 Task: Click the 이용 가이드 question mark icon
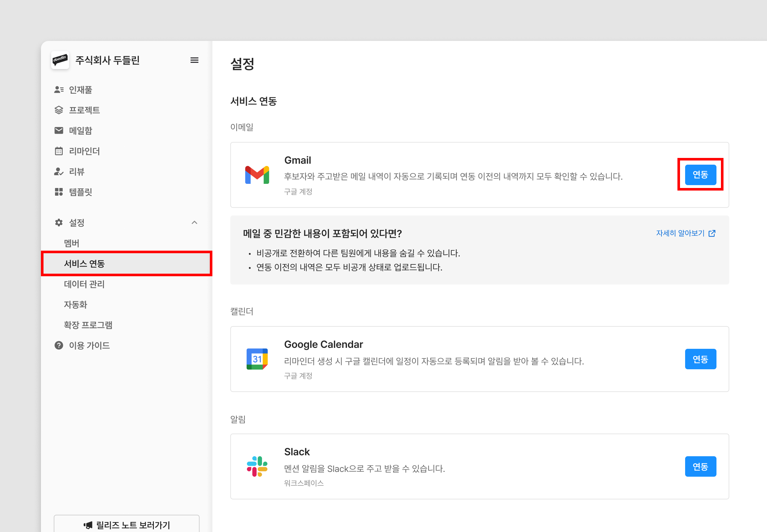pos(59,345)
